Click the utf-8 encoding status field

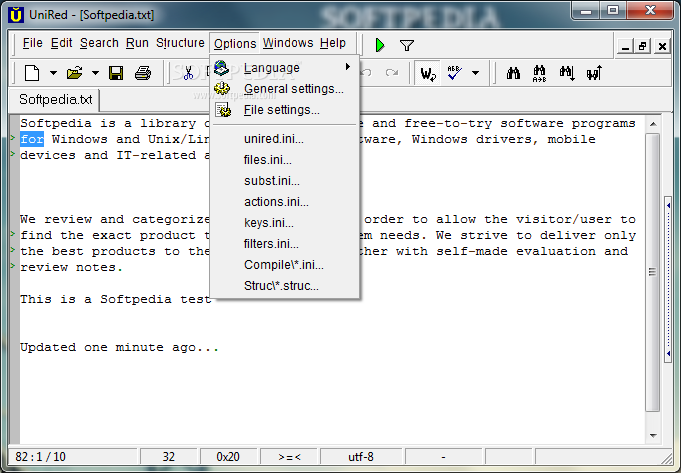(x=360, y=457)
